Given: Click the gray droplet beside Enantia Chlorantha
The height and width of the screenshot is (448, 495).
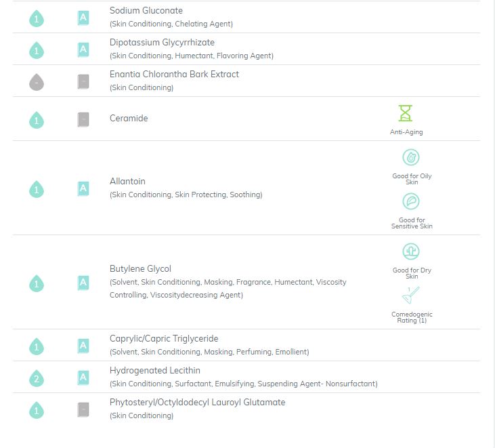Looking at the screenshot, I should (37, 82).
